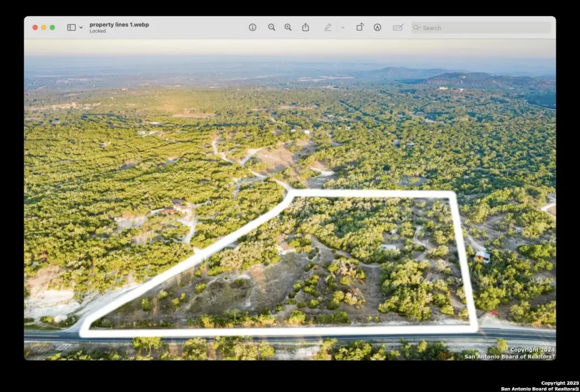The width and height of the screenshot is (580, 392).
Task: Show the image inspector info panel
Action: 253,27
